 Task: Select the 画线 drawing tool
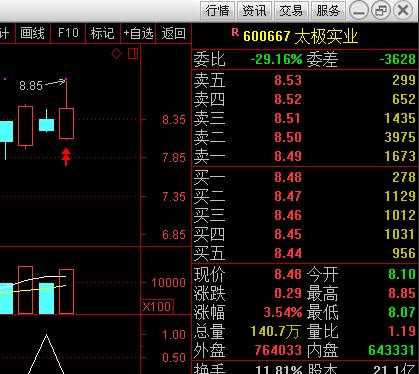pyautogui.click(x=33, y=33)
